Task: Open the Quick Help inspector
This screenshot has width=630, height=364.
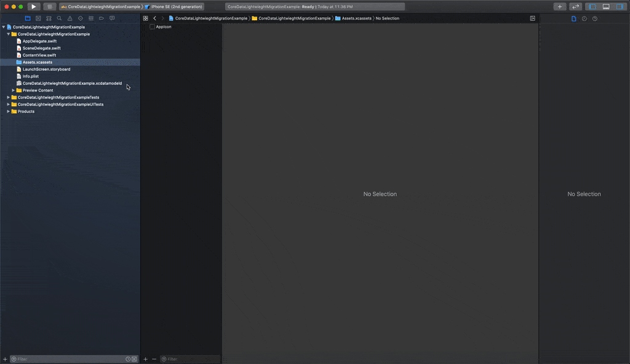Action: coord(594,18)
